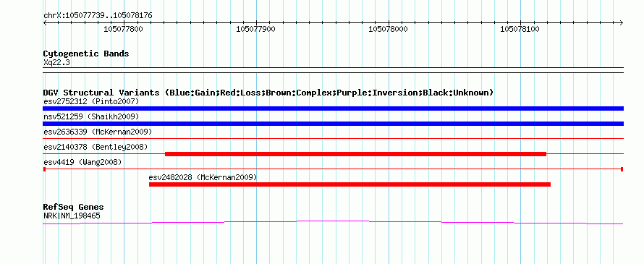This screenshot has width=644, height=264.
Task: Select the blue gain bar of nsv521259
Action: tap(333, 124)
